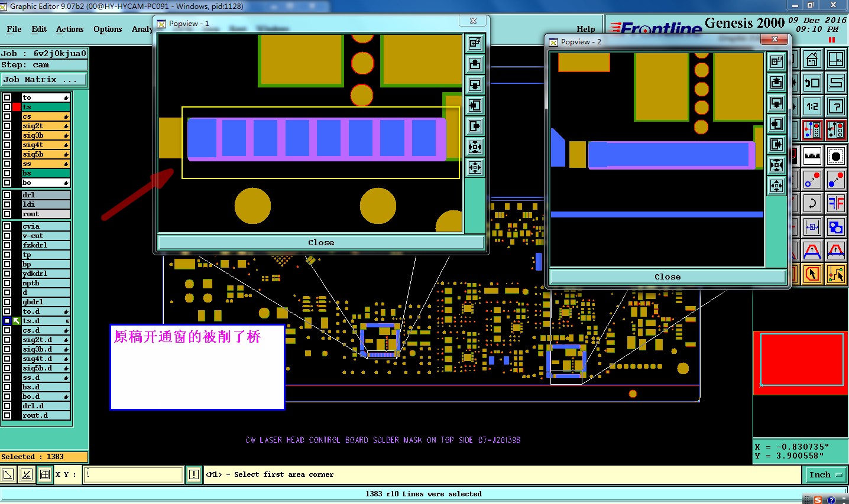
Task: Click the red dot to hollow blue dot copy icon
Action: coord(812,180)
